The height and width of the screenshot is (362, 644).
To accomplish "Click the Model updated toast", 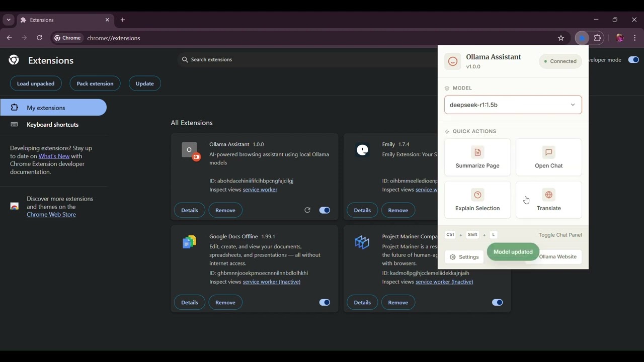I will coord(513,252).
